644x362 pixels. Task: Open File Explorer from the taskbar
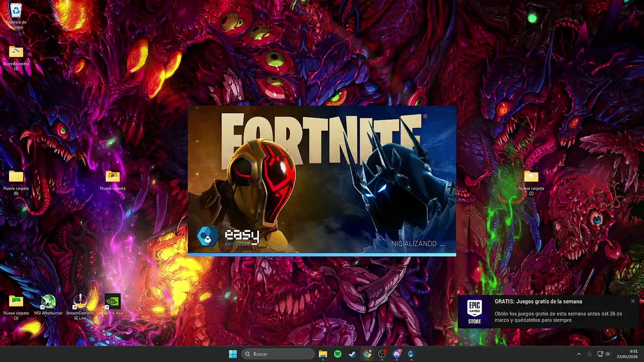click(x=323, y=354)
